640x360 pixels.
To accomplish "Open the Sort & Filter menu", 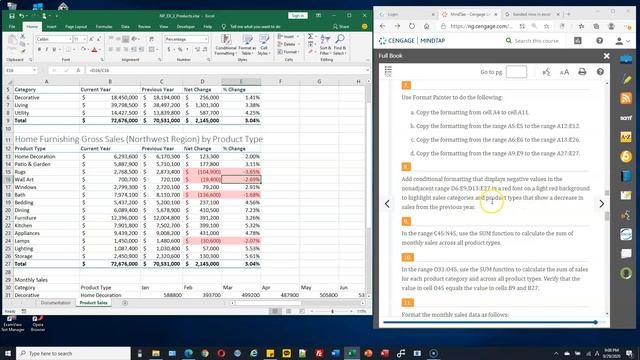I will pyautogui.click(x=325, y=45).
